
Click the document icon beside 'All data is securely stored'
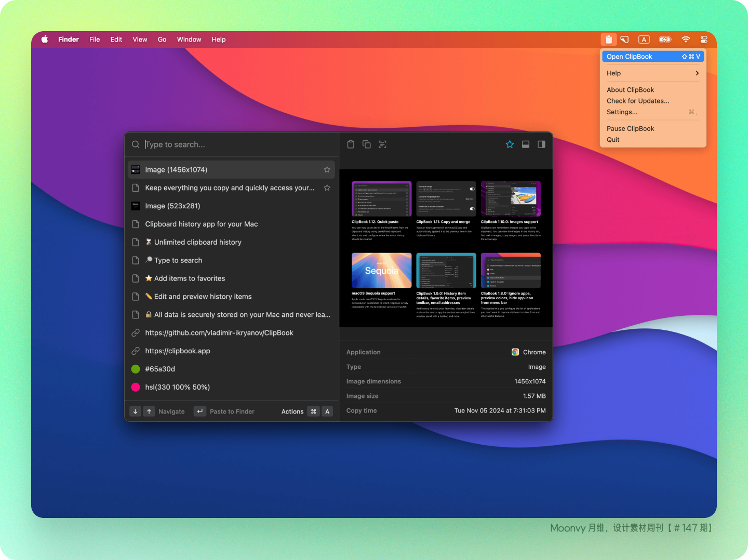[136, 315]
